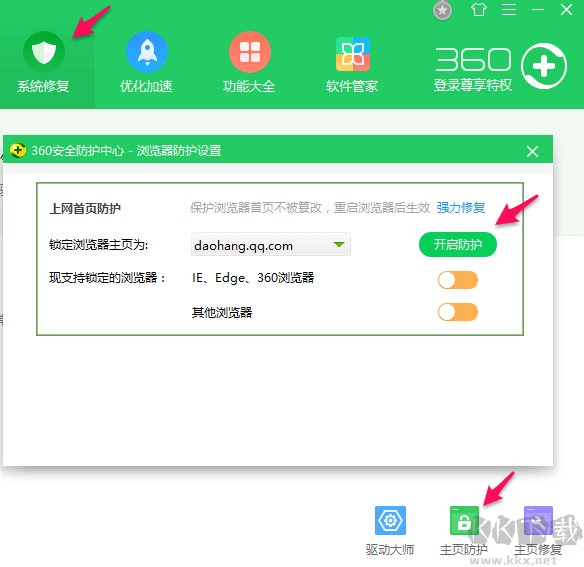The image size is (584, 567).
Task: Select the 功能大全 tab label
Action: (249, 86)
